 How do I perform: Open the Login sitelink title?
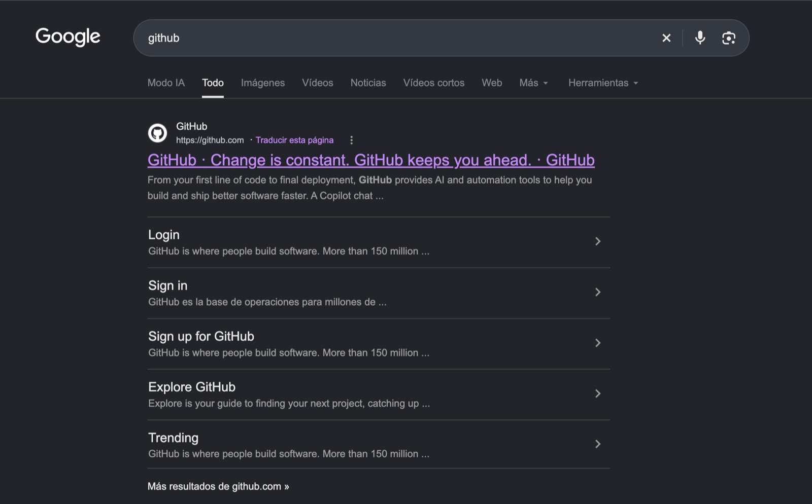click(164, 235)
